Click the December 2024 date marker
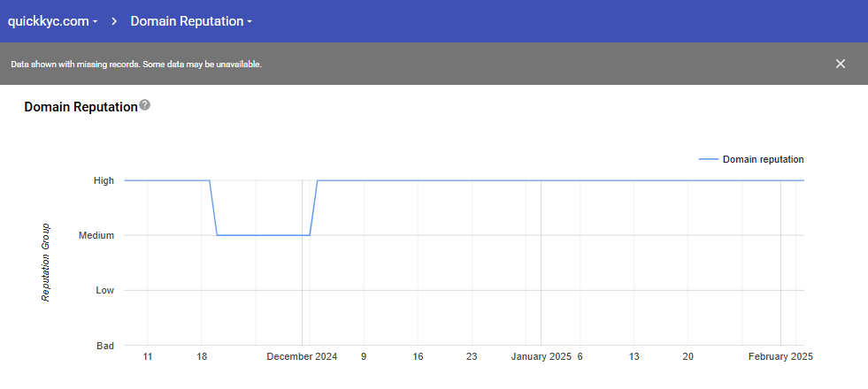Viewport: 868px width, 389px height. tap(302, 356)
